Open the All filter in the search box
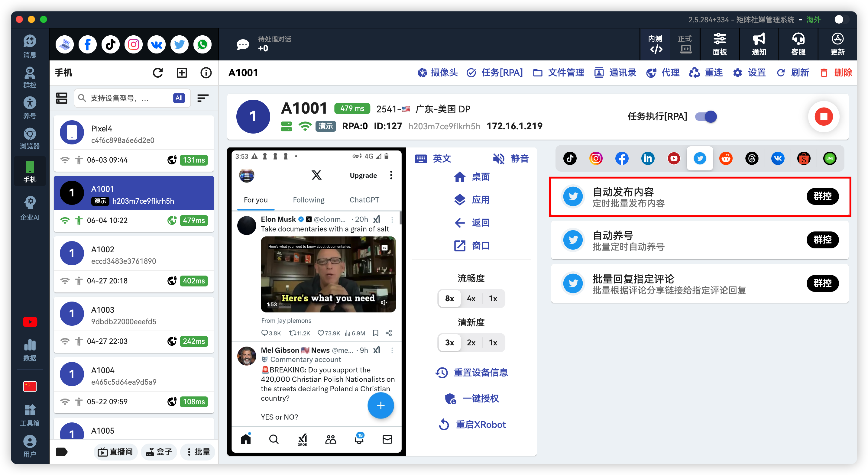The height and width of the screenshot is (475, 868). click(x=179, y=98)
